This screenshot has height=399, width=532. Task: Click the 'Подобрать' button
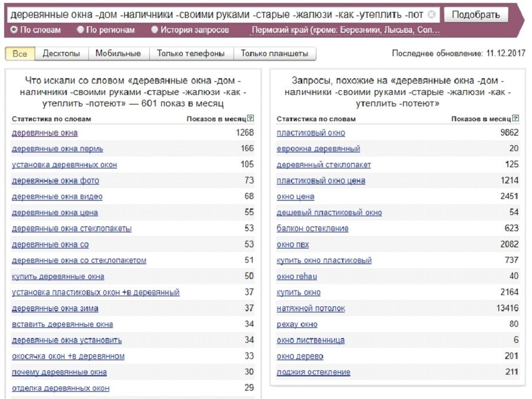coord(476,15)
